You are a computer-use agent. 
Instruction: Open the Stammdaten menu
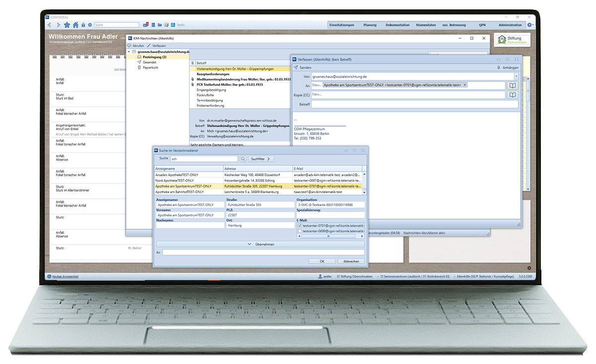(x=426, y=25)
